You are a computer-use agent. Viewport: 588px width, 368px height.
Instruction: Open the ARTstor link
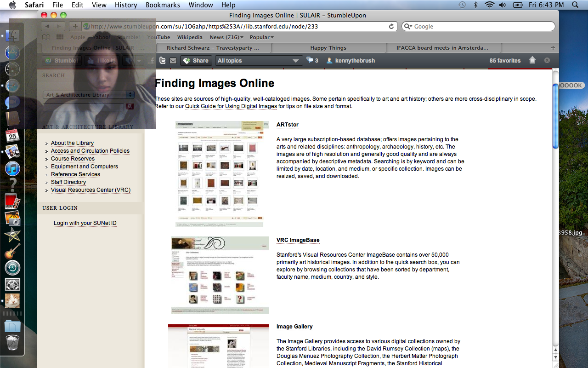tap(287, 125)
